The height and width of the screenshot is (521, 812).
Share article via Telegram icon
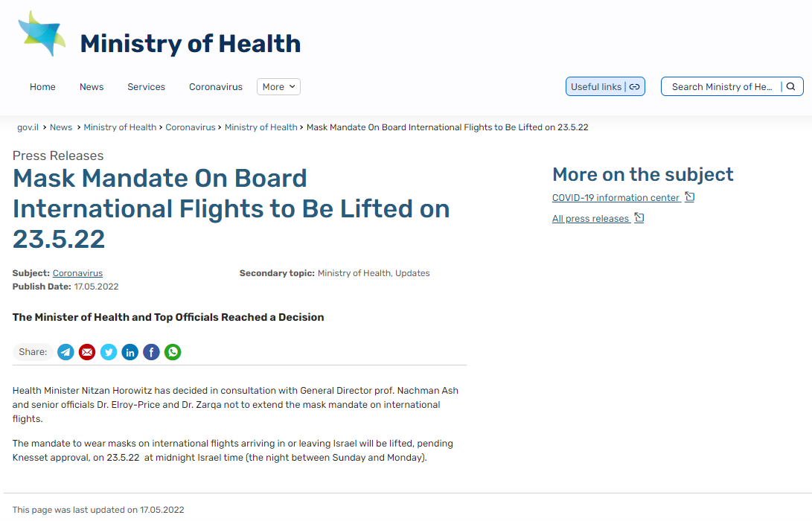pos(65,352)
